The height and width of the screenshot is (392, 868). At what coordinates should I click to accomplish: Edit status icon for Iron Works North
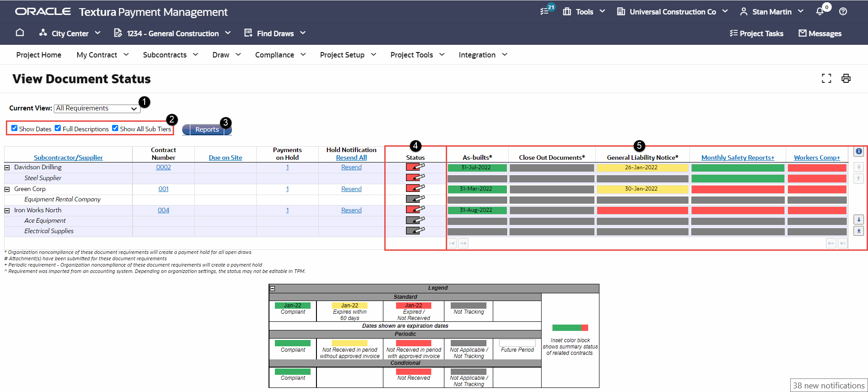coord(415,210)
